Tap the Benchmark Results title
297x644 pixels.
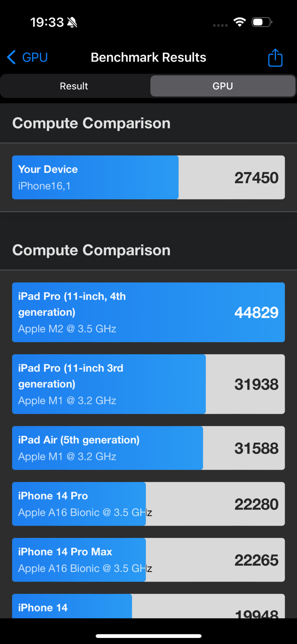(x=148, y=57)
